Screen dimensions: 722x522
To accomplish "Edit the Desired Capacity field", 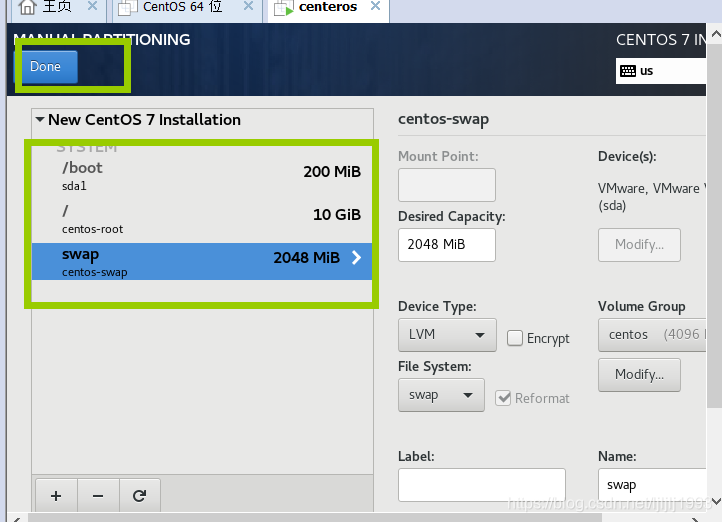I will pyautogui.click(x=447, y=245).
